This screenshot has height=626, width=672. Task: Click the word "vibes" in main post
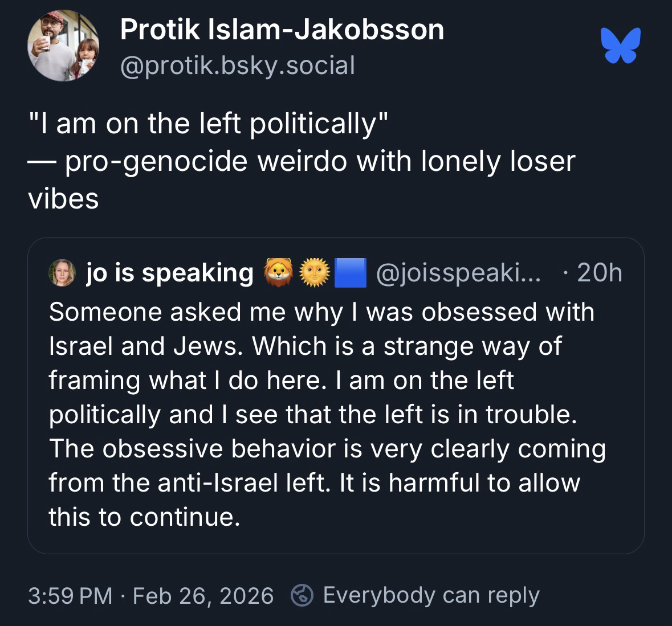point(63,199)
